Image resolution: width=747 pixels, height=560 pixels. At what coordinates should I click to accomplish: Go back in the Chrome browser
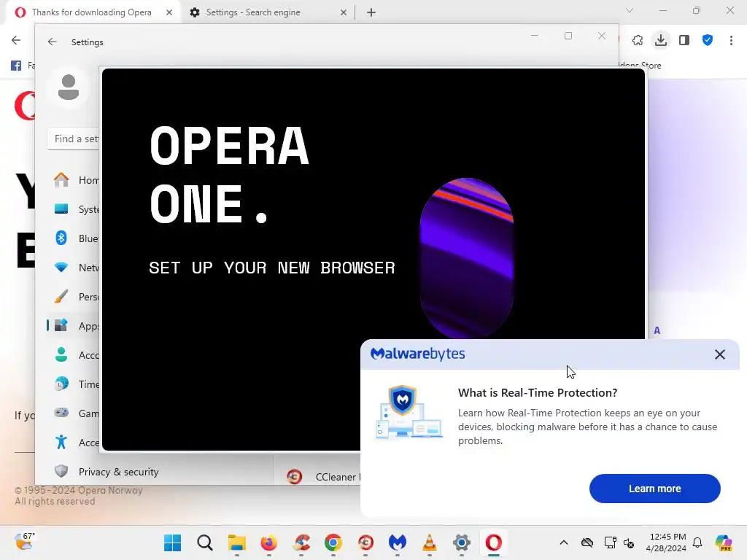(x=16, y=40)
